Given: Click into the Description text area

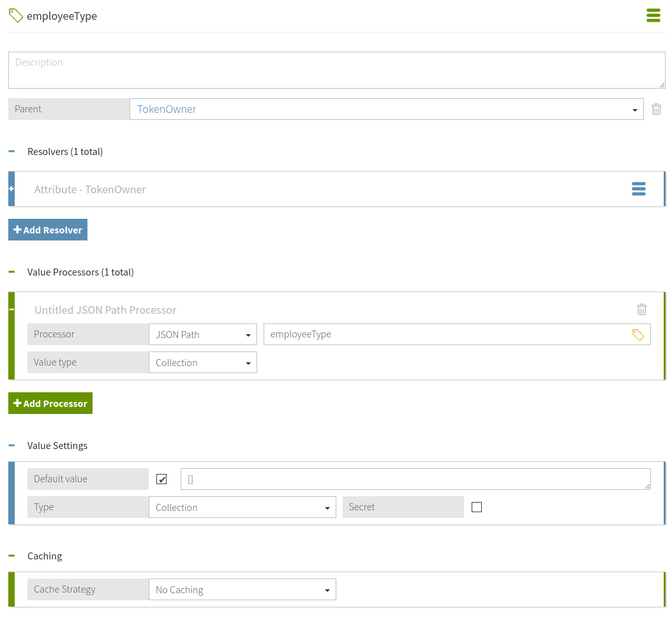Looking at the screenshot, I should [x=336, y=70].
